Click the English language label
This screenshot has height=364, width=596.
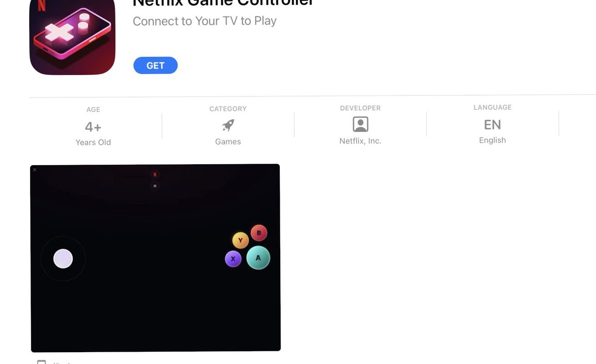492,140
